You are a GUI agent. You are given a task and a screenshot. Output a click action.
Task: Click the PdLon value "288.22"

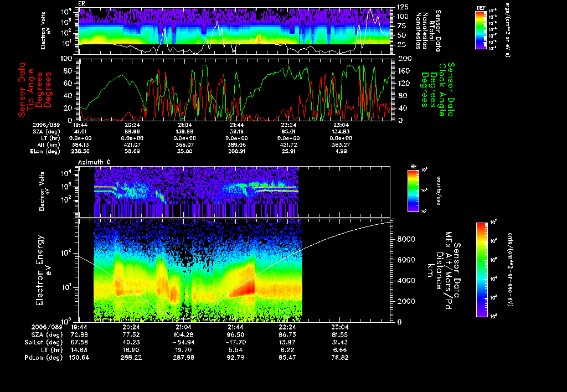(132, 357)
